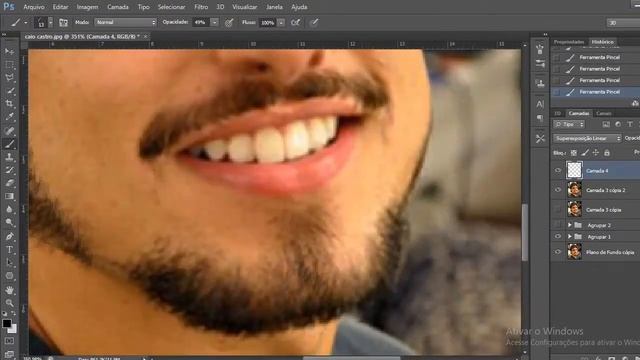Screen dimensions: 640x360
Task: Select the Eraser tool
Action: click(x=9, y=183)
